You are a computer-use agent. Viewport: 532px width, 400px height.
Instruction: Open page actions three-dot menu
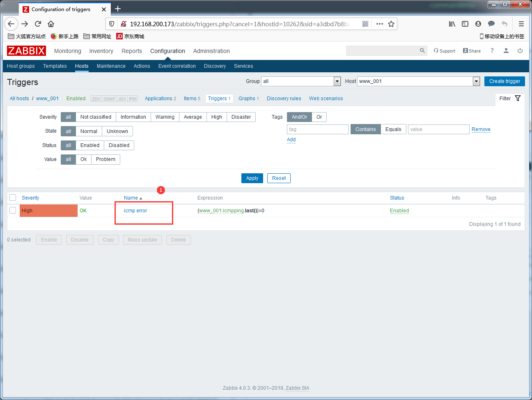tap(380, 24)
